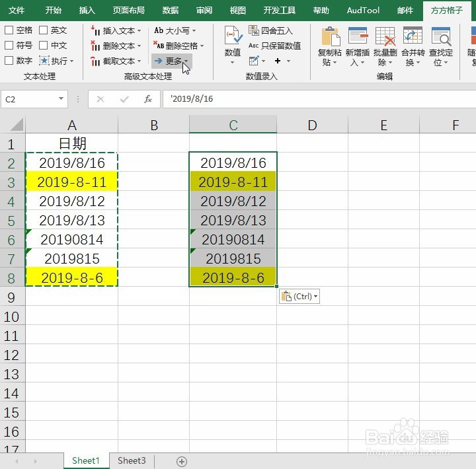
Task: Click yellow cell A3 with 2019-8-11
Action: click(x=72, y=182)
